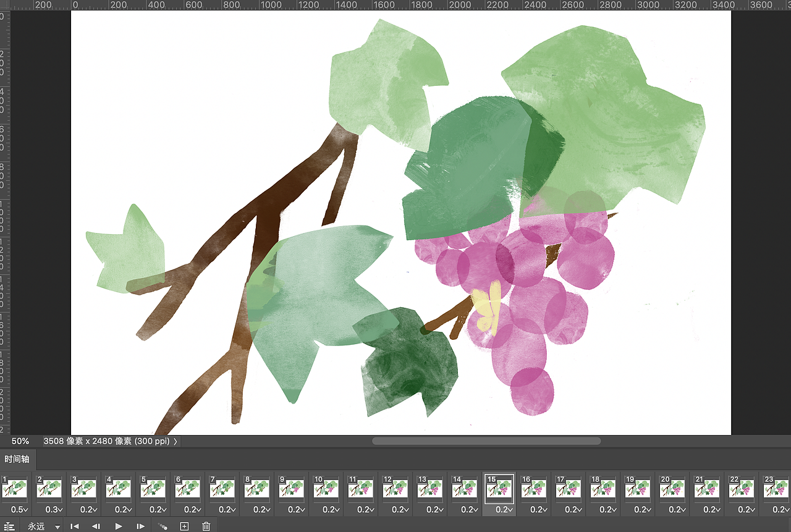Select frame 23 thumbnail
The width and height of the screenshot is (791, 532).
pos(777,489)
